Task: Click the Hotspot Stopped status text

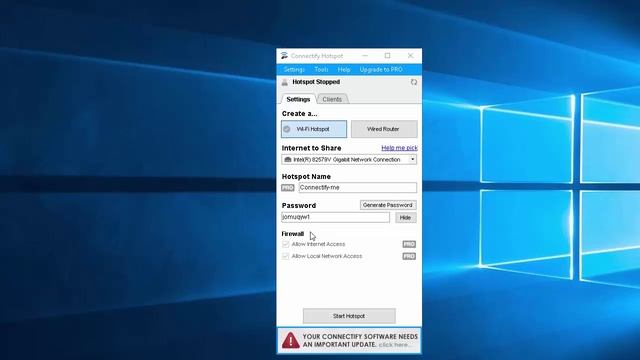Action: coord(316,82)
